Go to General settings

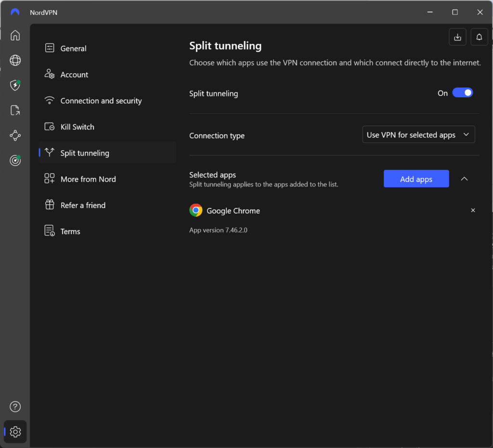tap(107, 48)
